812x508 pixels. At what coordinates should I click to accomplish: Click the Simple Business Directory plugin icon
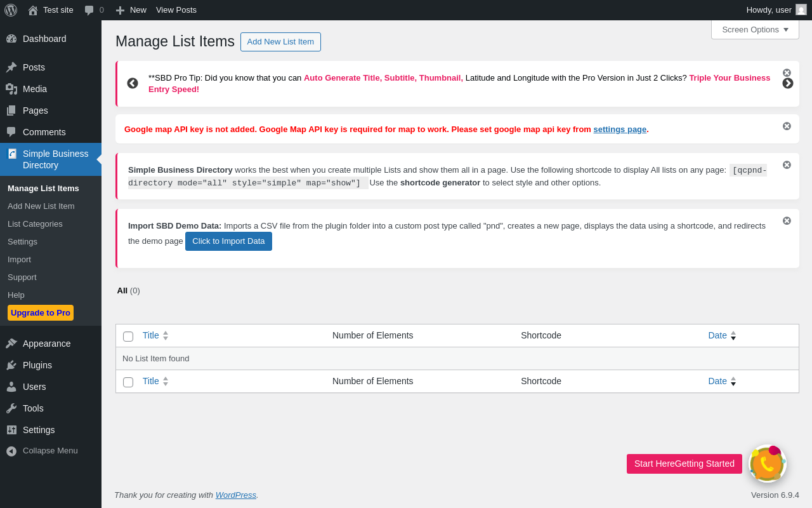(x=12, y=154)
